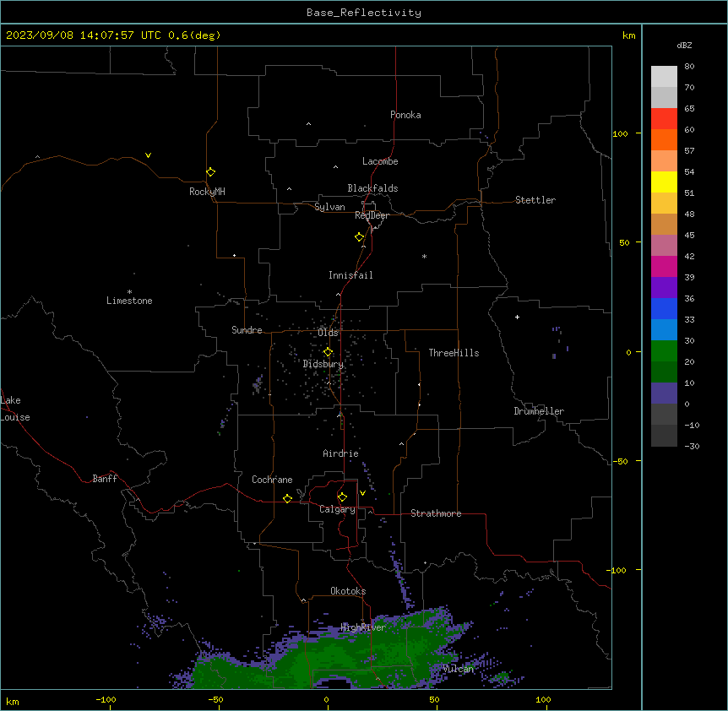Select the slate purple 0-10 dBZ swatch
Viewport: 728px width, 711px height.
[664, 393]
